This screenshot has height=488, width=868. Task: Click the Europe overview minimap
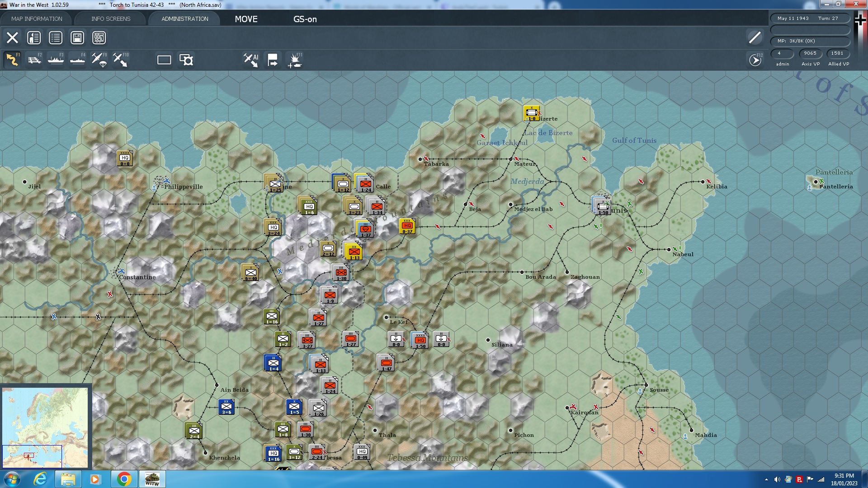pos(45,427)
